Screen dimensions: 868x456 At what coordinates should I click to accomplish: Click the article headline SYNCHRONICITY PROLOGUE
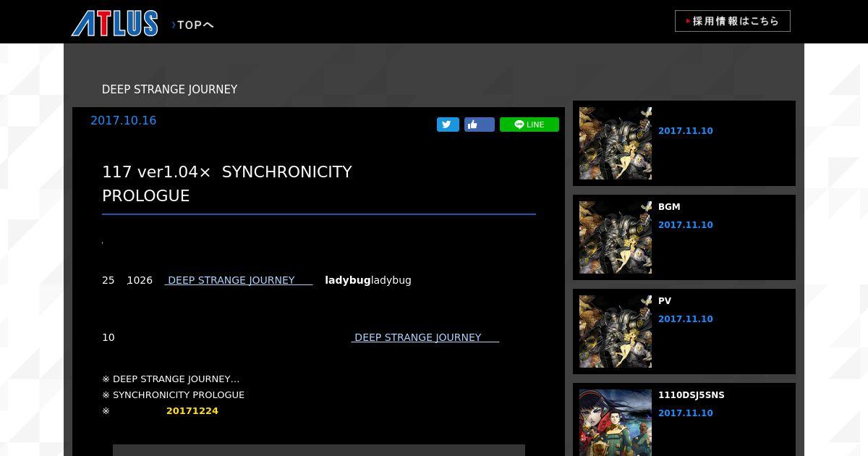(x=227, y=184)
